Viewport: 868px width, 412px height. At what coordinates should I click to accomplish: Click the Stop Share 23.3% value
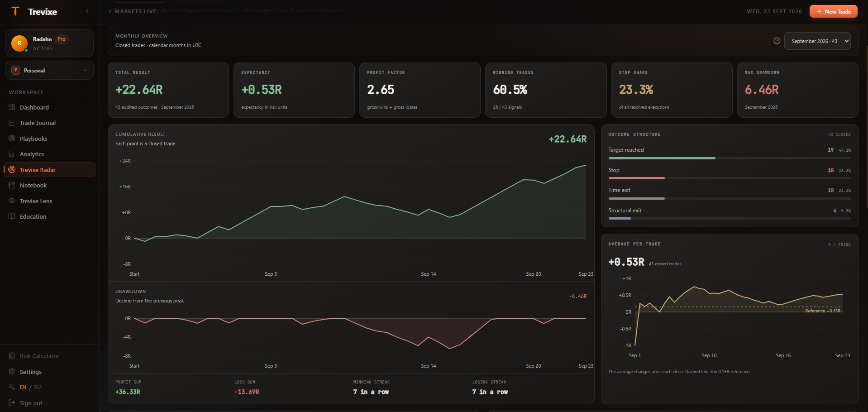(x=636, y=90)
